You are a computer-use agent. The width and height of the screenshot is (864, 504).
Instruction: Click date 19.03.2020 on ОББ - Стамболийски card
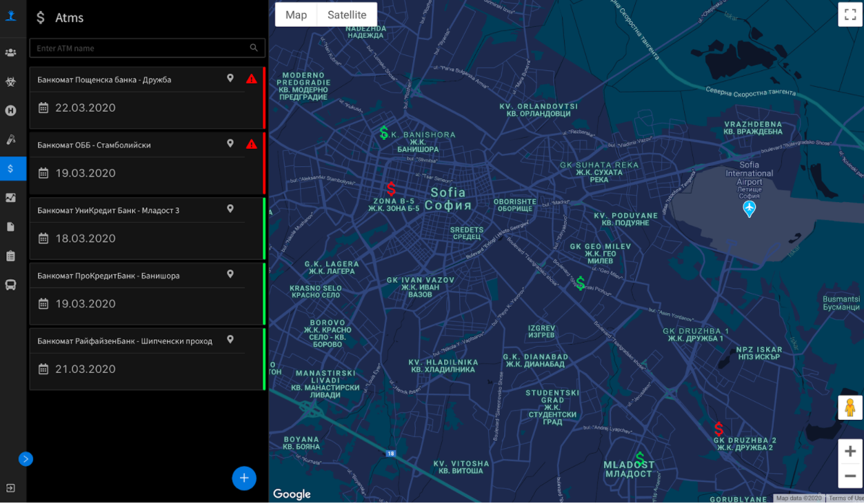pos(86,173)
